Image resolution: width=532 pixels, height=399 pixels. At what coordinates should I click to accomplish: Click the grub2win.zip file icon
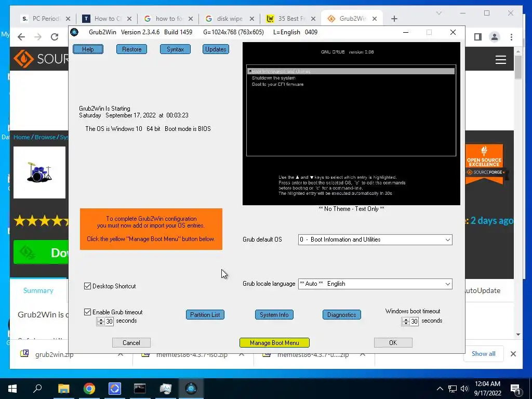24,354
